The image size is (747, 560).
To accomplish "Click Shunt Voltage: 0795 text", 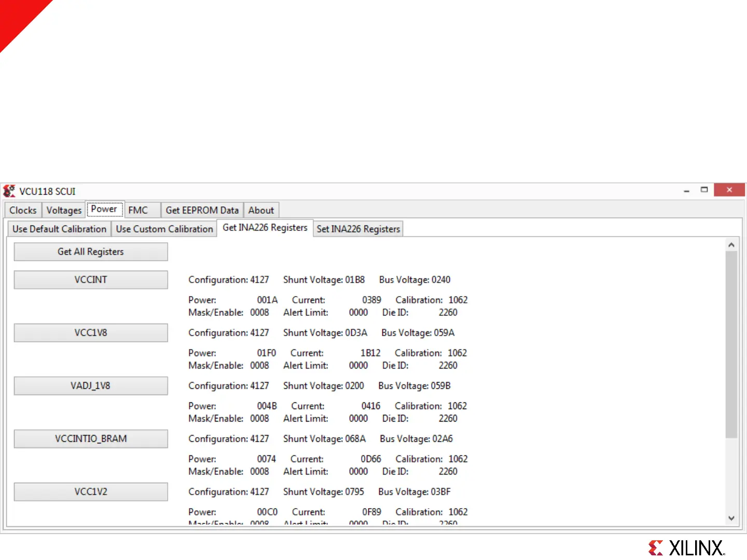I will (x=324, y=492).
